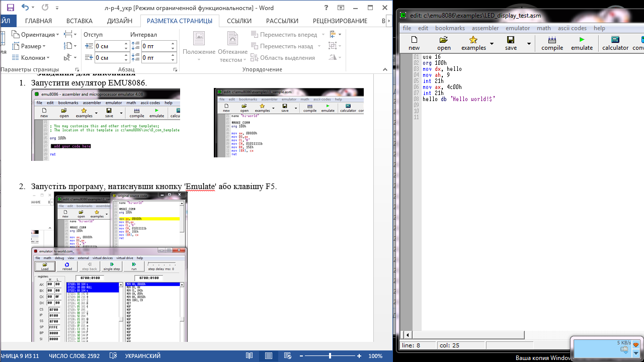This screenshot has width=644, height=362.
Task: Click the Redo button in Word title bar
Action: [x=45, y=8]
